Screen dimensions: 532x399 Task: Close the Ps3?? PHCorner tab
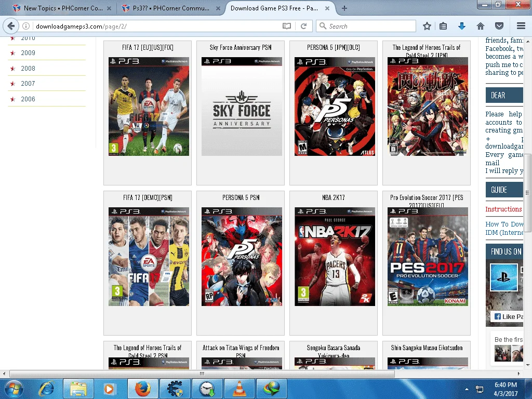(218, 8)
